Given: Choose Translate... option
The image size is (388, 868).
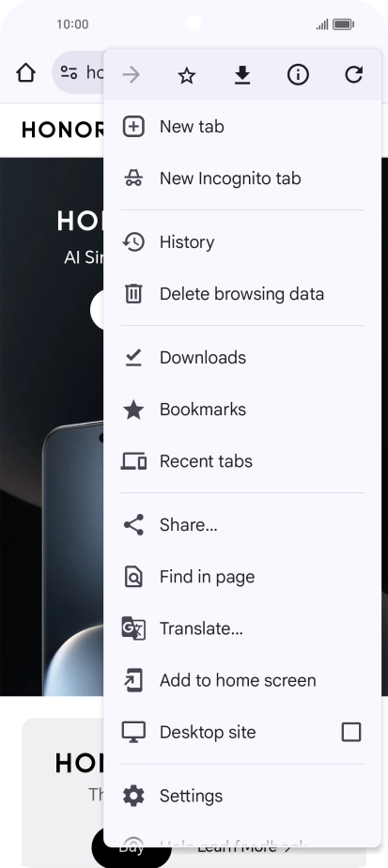Looking at the screenshot, I should click(x=242, y=628).
